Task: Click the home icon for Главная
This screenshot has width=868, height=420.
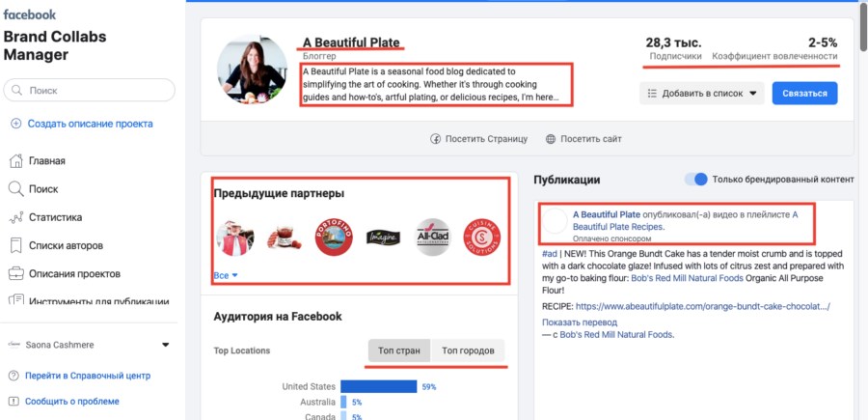Action: tap(15, 160)
